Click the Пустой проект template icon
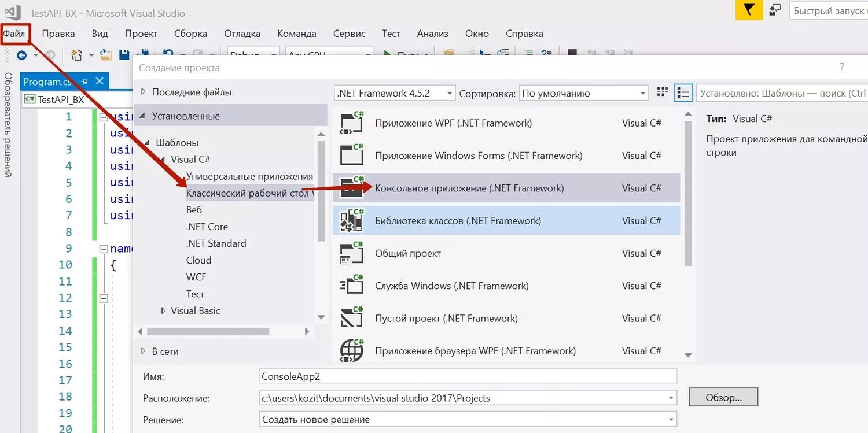This screenshot has height=433, width=868. [x=351, y=319]
